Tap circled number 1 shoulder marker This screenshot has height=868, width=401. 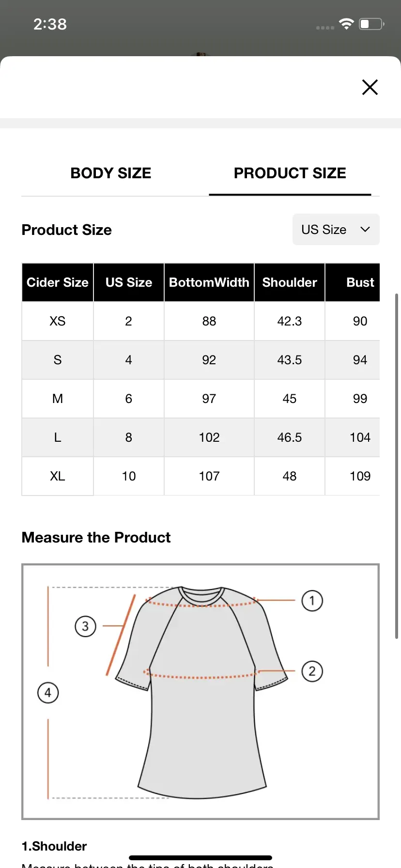pyautogui.click(x=312, y=601)
